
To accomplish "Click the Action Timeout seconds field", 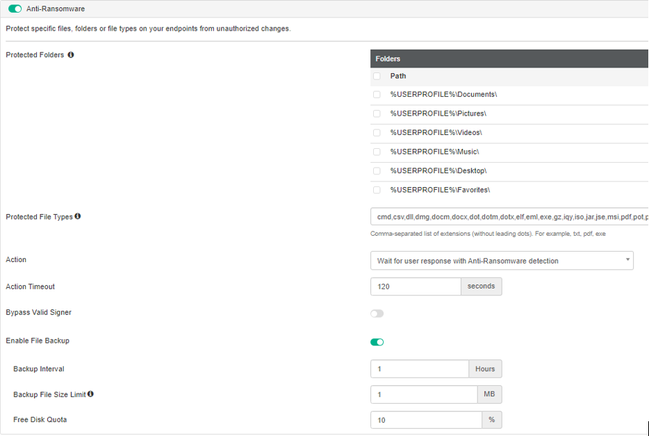I will point(415,287).
